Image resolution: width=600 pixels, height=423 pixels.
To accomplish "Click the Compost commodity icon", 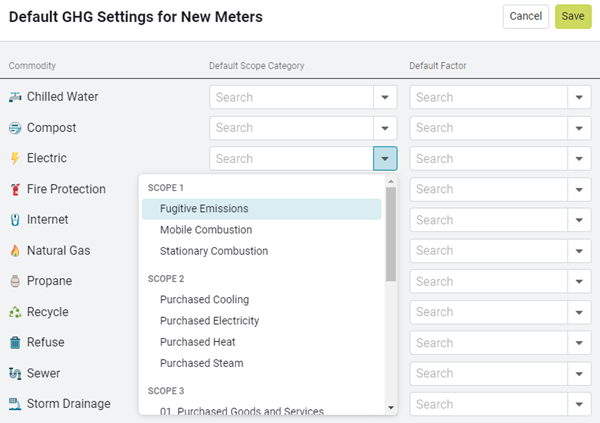I will [x=15, y=128].
